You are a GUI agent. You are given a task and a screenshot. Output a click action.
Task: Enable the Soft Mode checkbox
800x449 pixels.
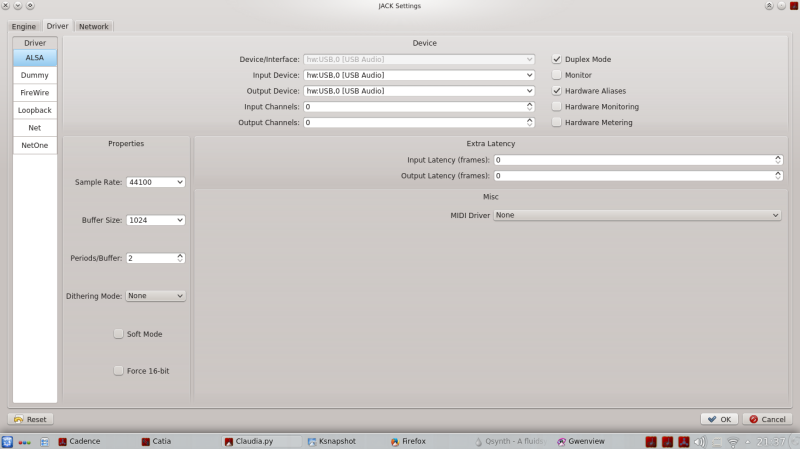[118, 334]
